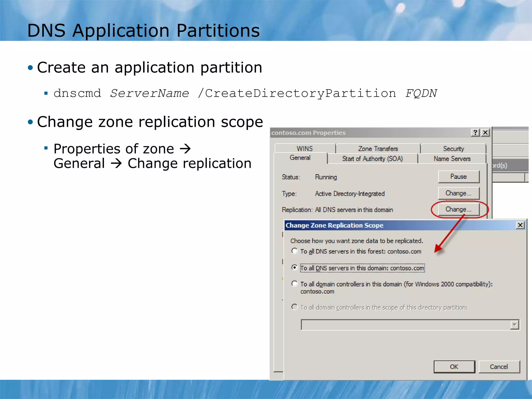Select all DNS servers in this domain option
Viewport: 532px width, 399px height.
click(x=295, y=268)
